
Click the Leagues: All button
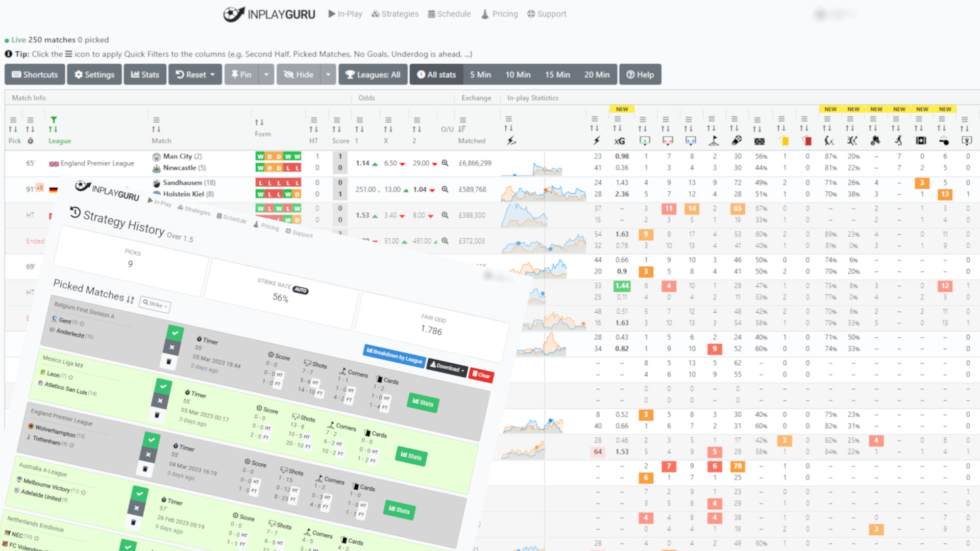(373, 74)
